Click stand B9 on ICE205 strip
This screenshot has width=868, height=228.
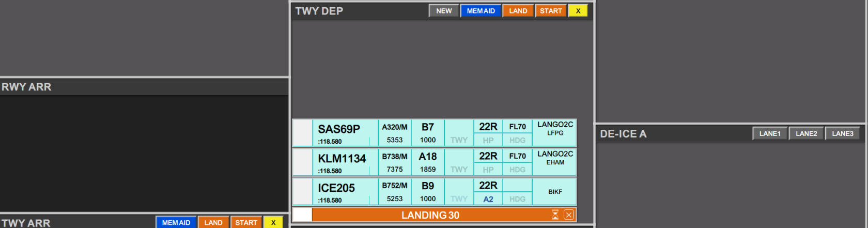pyautogui.click(x=428, y=186)
